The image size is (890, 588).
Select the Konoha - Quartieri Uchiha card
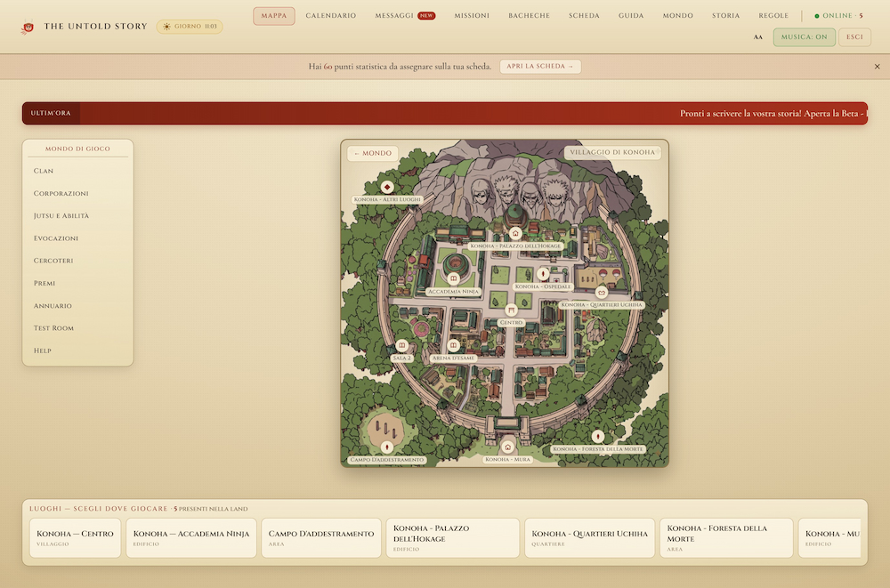click(590, 537)
